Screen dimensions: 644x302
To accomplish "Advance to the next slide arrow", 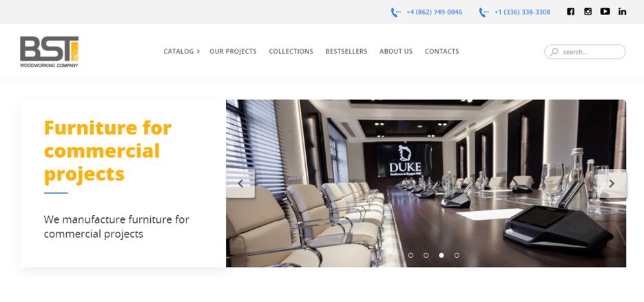I will pyautogui.click(x=612, y=183).
